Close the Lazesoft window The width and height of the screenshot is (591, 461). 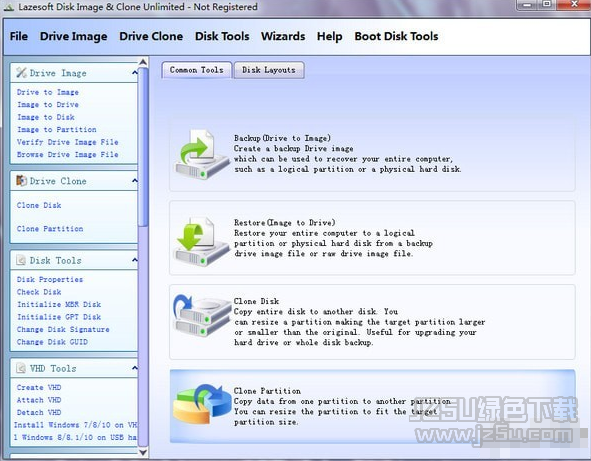tap(573, 5)
